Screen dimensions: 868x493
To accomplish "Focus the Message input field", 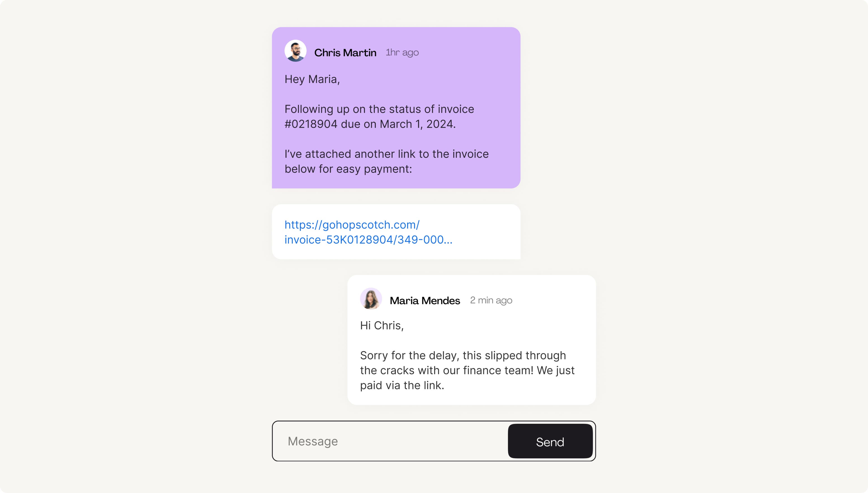I will click(x=389, y=441).
